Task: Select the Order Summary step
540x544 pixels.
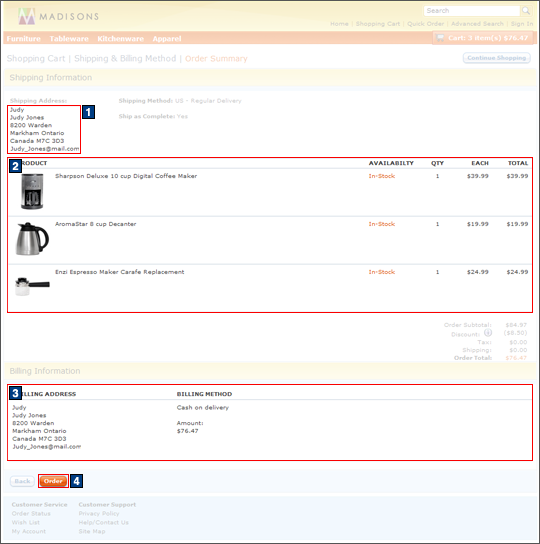Action: coord(216,58)
